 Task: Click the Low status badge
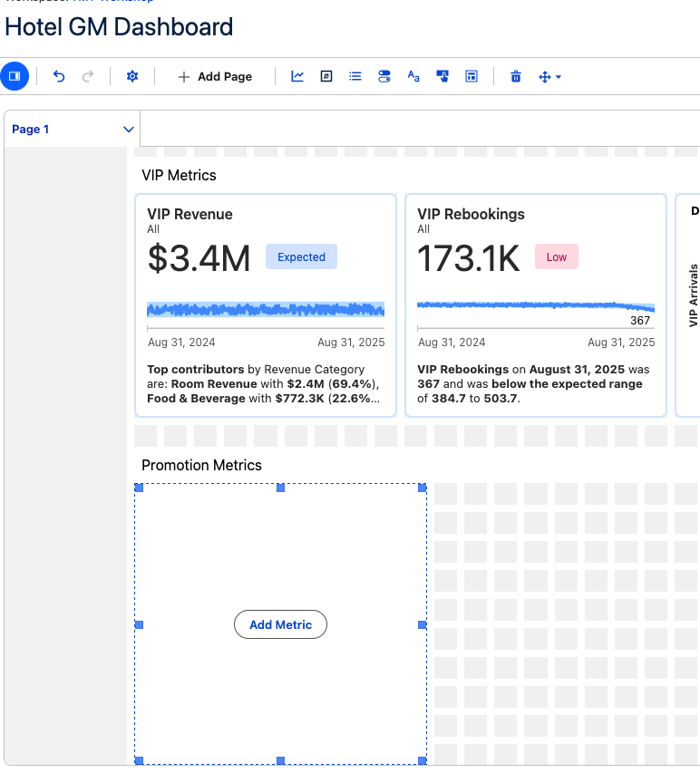(556, 257)
